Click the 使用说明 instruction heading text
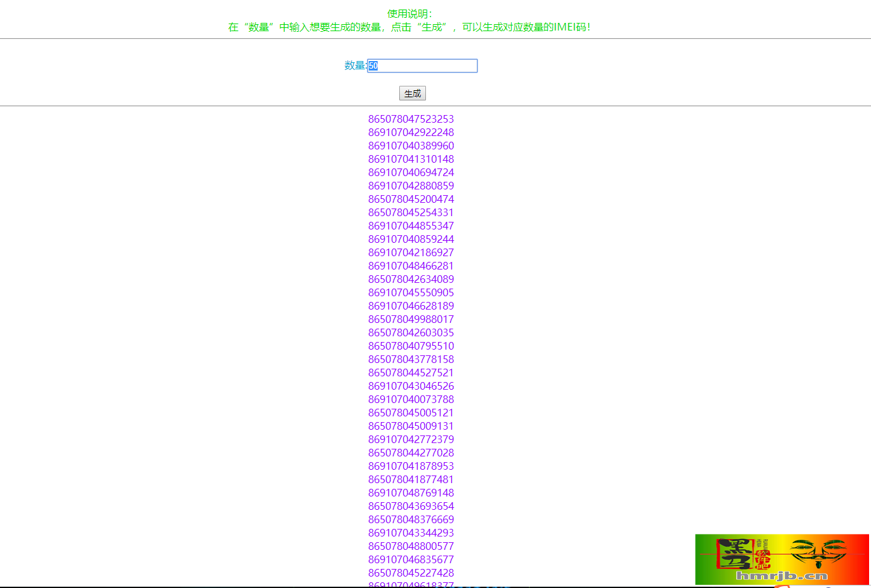The height and width of the screenshot is (588, 871). (x=409, y=13)
